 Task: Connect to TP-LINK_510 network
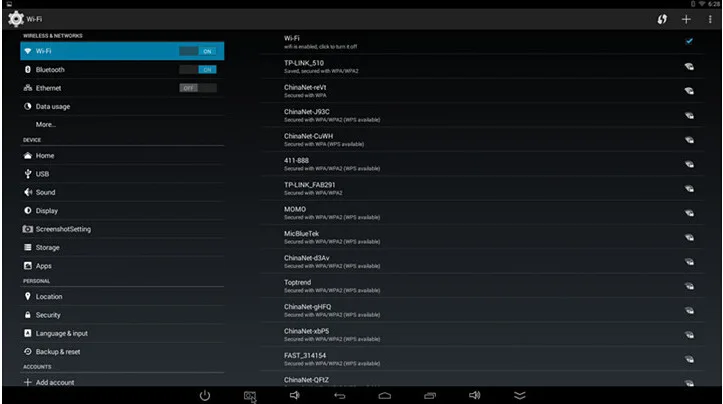point(482,66)
